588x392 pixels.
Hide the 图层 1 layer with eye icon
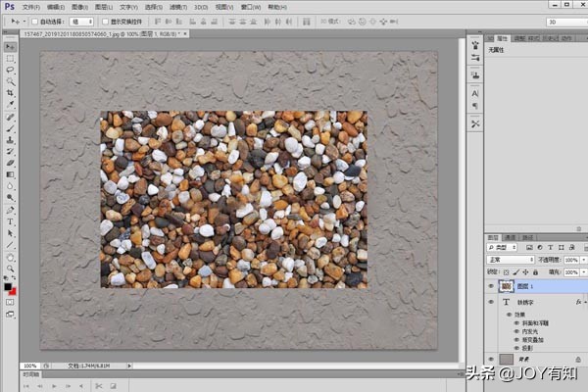coord(490,286)
